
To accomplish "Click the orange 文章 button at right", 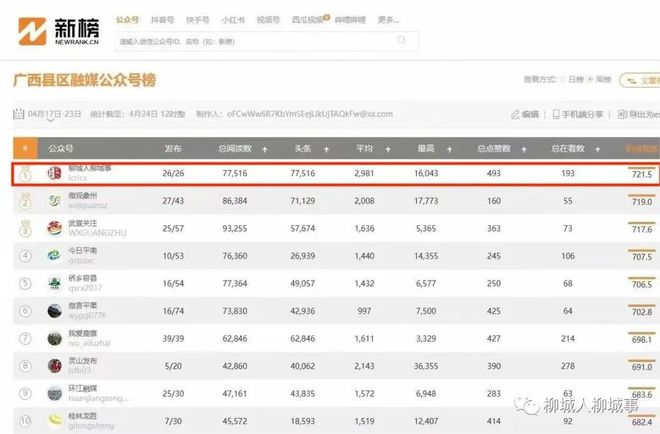I will coord(641,79).
